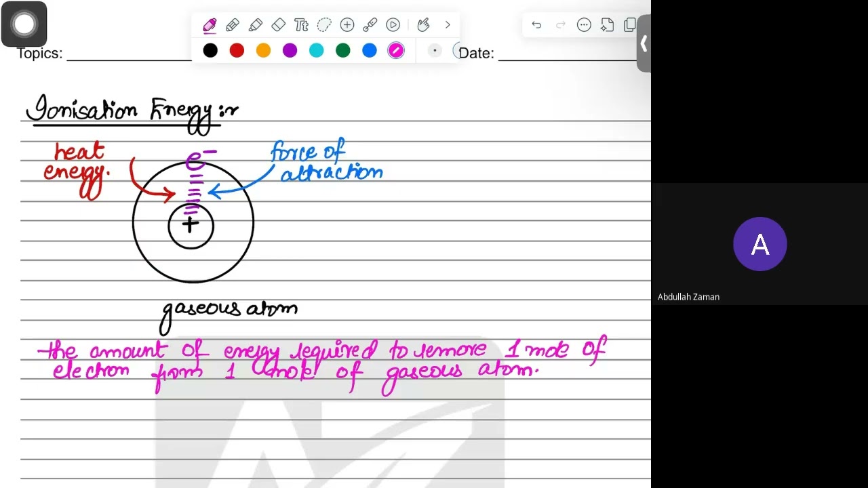This screenshot has width=868, height=488.
Task: Choose the blue pen color
Action: [370, 50]
